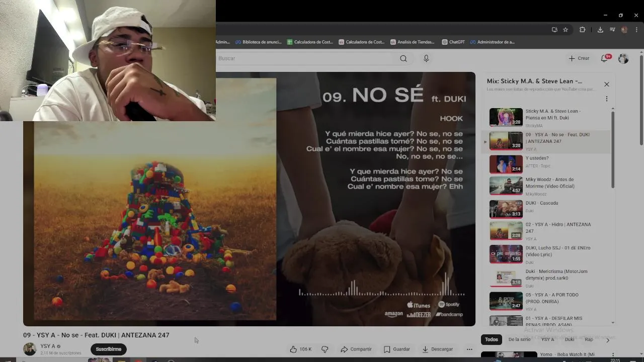Open the Biblioteca de anunci... bookmark

(x=258, y=42)
